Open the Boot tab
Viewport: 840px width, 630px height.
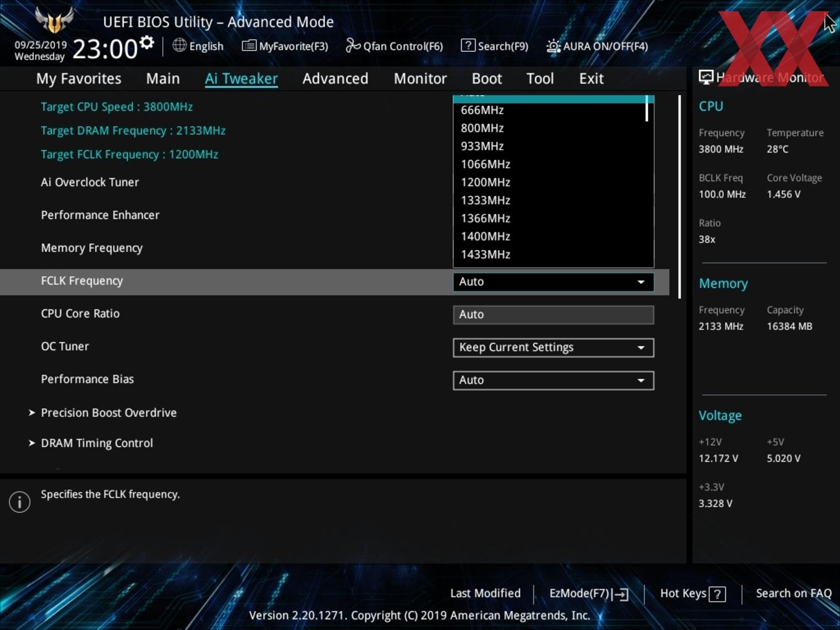coord(487,78)
